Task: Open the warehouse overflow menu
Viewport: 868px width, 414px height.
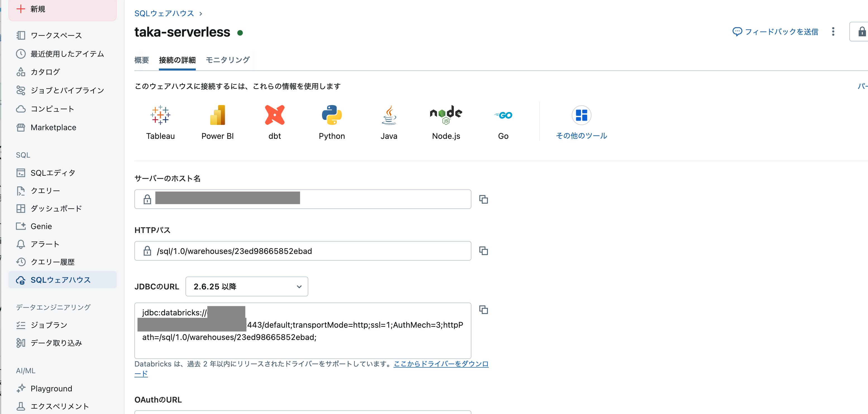Action: [833, 31]
